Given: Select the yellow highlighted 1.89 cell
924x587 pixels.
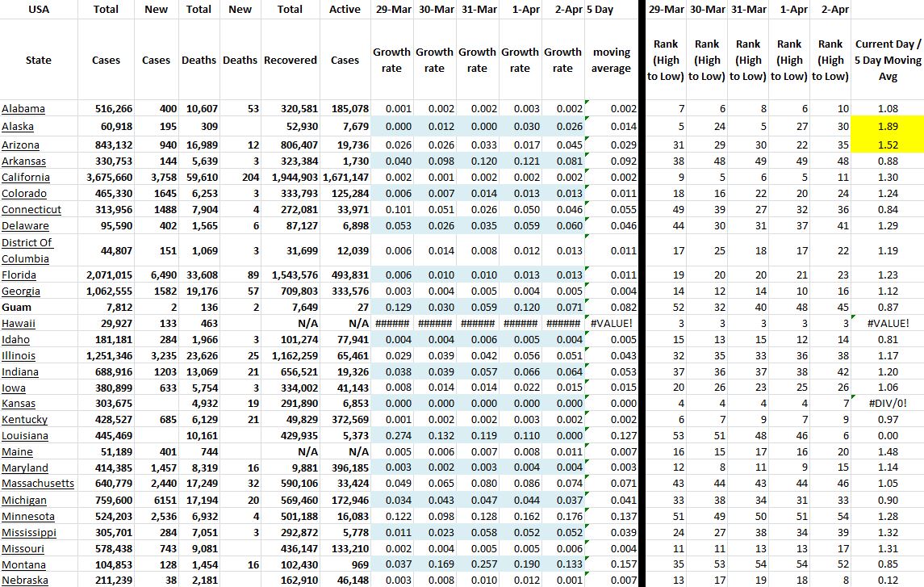Looking at the screenshot, I should pos(887,127).
